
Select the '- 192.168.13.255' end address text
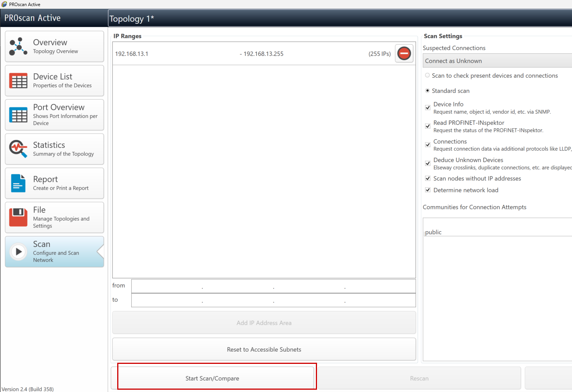(x=261, y=54)
